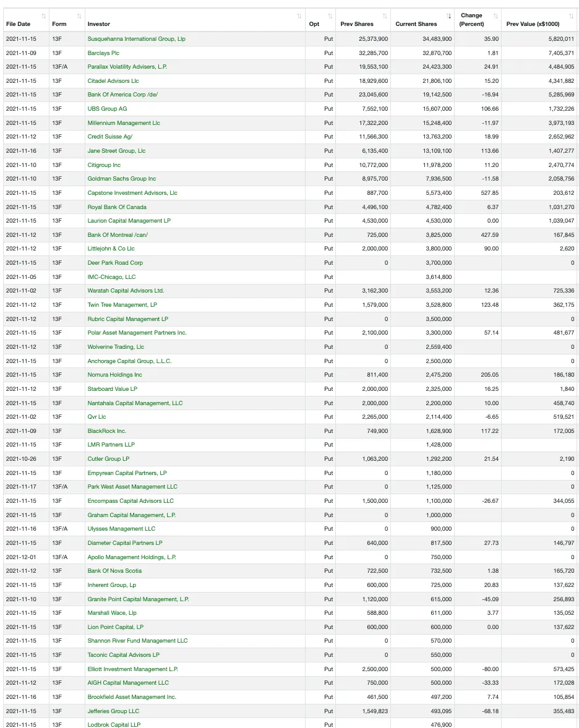Open IMC-Chicago, LLC link

tap(112, 277)
